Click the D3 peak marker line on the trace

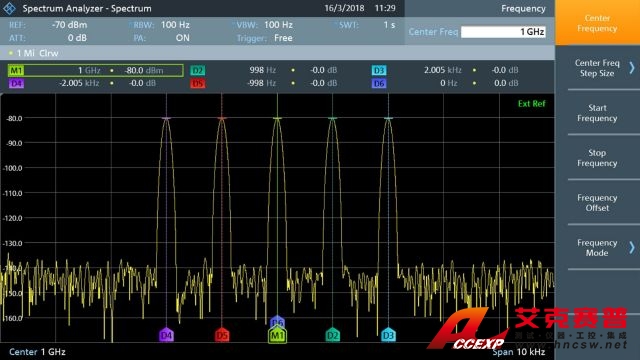(388, 118)
